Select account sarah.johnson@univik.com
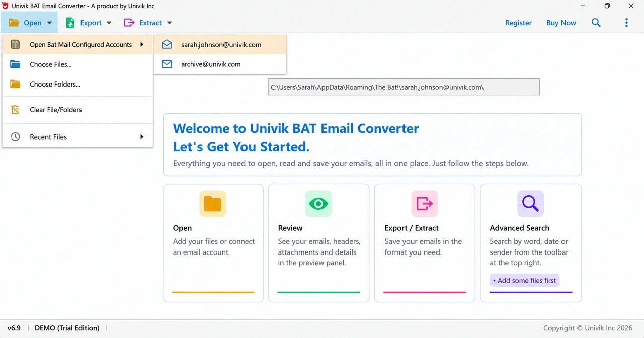The image size is (644, 338). pyautogui.click(x=220, y=45)
